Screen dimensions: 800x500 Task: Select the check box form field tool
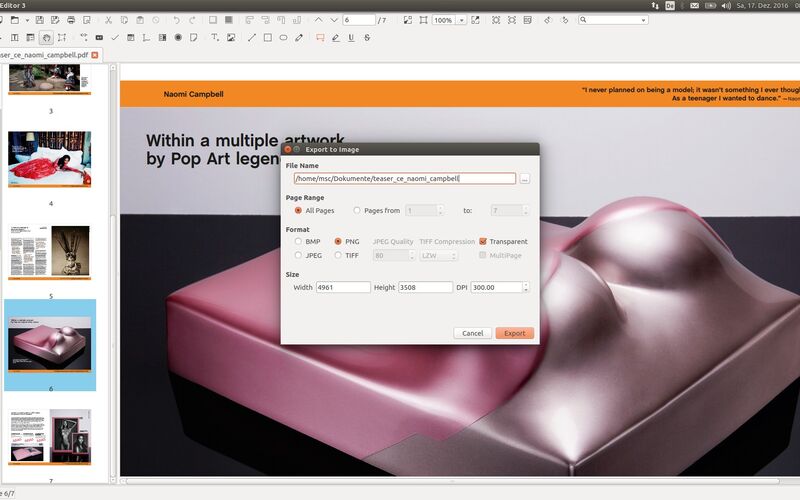point(115,38)
